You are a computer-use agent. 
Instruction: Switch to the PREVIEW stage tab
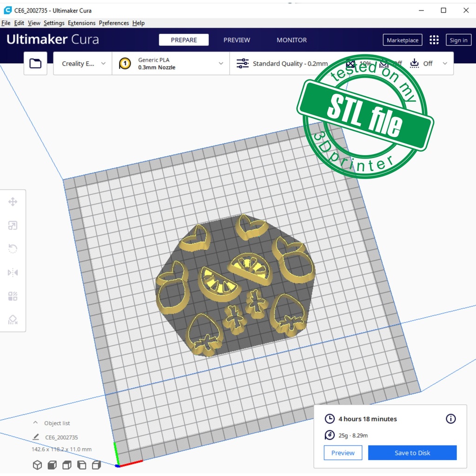click(x=237, y=40)
